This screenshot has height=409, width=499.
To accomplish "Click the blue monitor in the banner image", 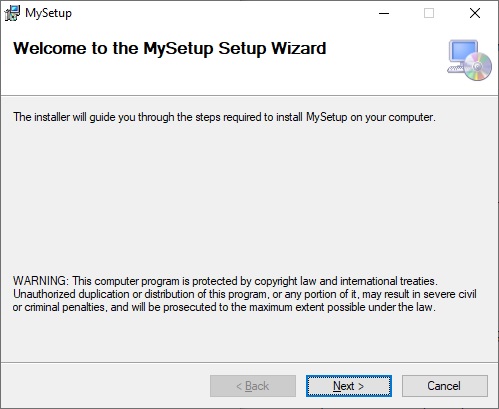I will click(x=463, y=51).
